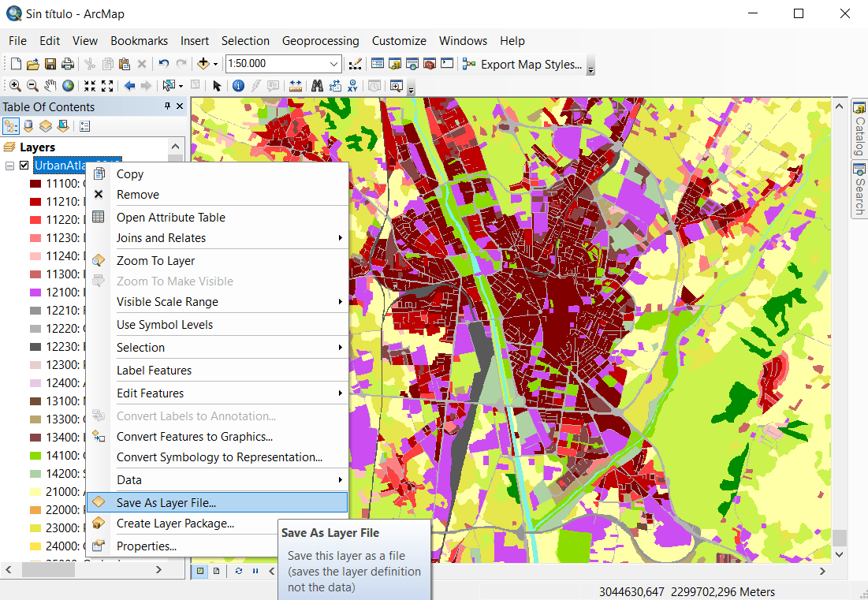The height and width of the screenshot is (600, 868).
Task: Open the Geoprocessing menu
Action: tap(321, 41)
